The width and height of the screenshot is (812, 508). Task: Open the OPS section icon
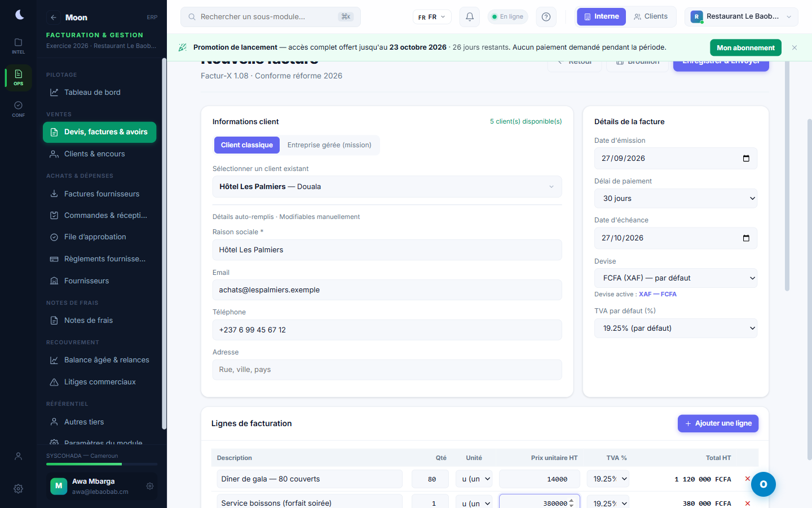pyautogui.click(x=19, y=78)
